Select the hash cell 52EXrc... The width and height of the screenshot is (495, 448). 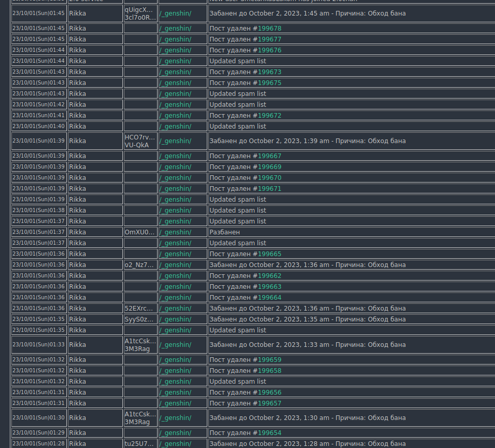[x=140, y=309]
